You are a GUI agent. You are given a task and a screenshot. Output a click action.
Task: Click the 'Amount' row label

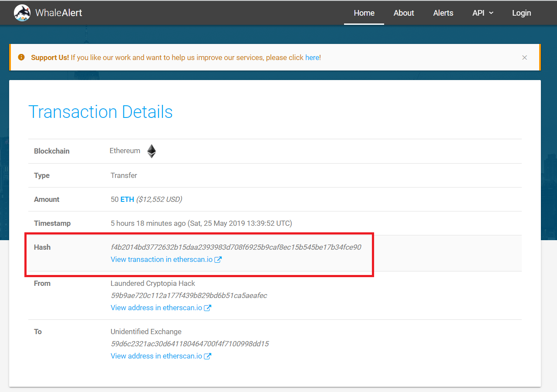[x=47, y=199]
